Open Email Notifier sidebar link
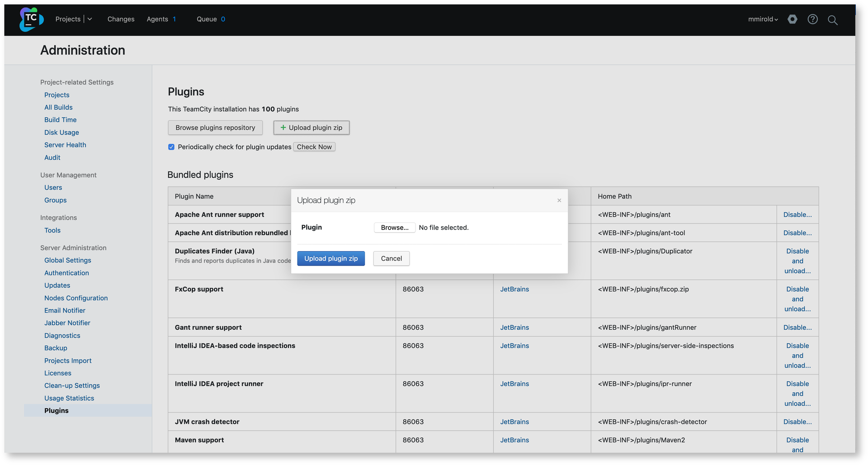The width and height of the screenshot is (868, 465). click(65, 311)
